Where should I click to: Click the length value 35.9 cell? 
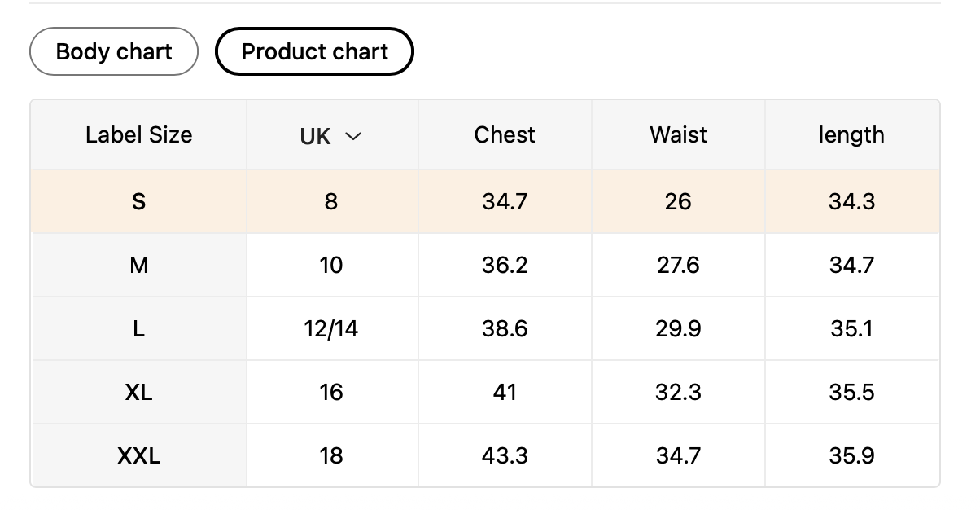pyautogui.click(x=851, y=455)
